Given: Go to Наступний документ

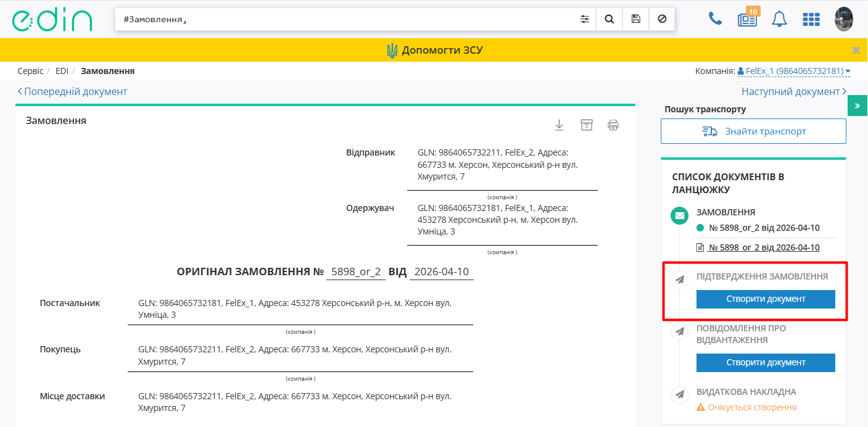Looking at the screenshot, I should coord(794,91).
